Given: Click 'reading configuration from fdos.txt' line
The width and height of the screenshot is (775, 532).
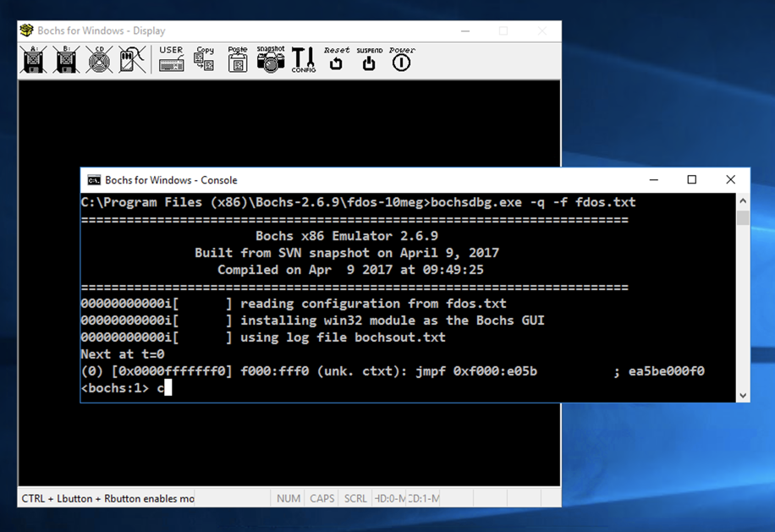Looking at the screenshot, I should [373, 304].
